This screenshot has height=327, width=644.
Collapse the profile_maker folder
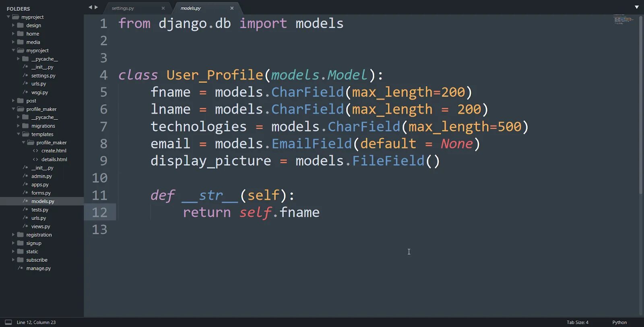tap(13, 109)
